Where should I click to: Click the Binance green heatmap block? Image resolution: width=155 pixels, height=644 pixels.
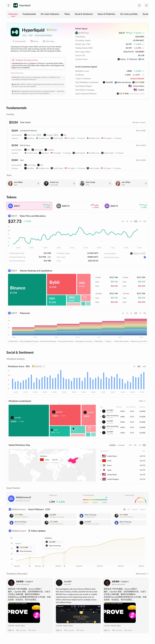pyautogui.click(x=27, y=290)
